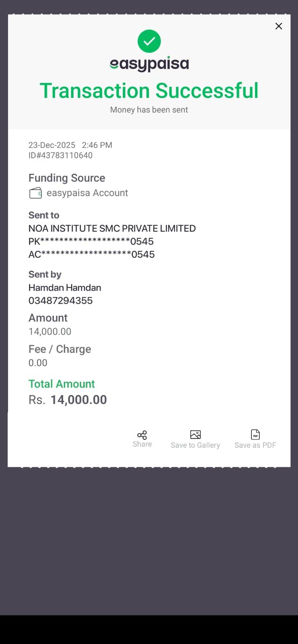Click recipient name NOA INSTITUTE SMC PRIVATE LIMITED
Viewport: 298px width, 644px height.
112,228
